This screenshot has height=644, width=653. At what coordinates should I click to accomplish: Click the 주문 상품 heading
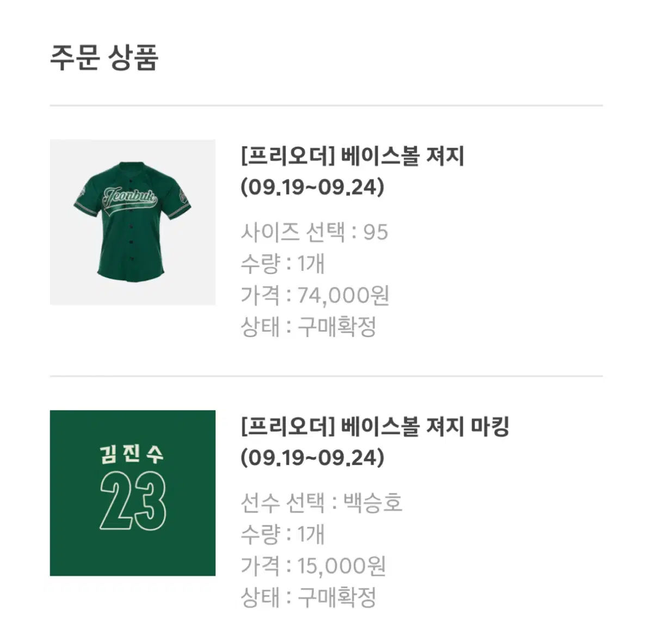tap(104, 57)
